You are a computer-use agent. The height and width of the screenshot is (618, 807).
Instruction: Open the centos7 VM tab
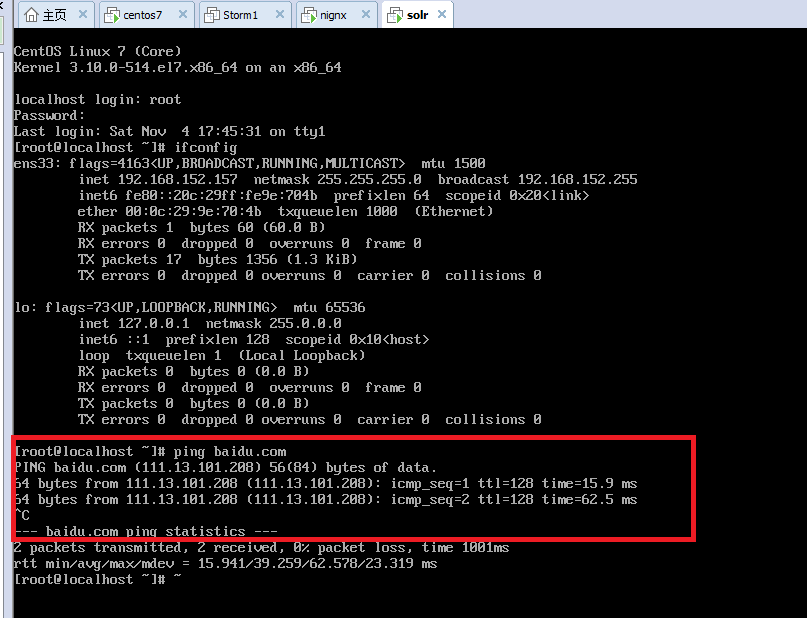(146, 14)
